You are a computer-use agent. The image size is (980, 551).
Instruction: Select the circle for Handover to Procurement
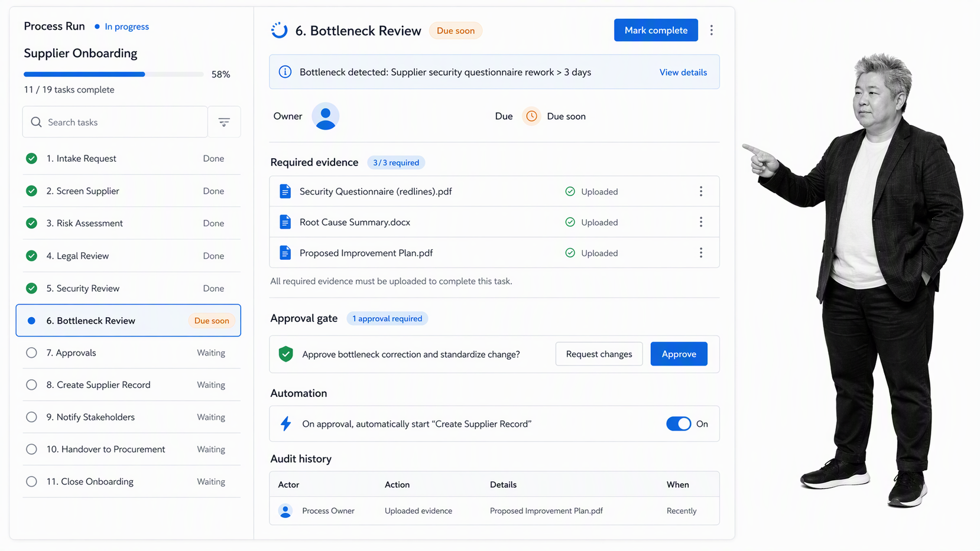[x=32, y=449]
